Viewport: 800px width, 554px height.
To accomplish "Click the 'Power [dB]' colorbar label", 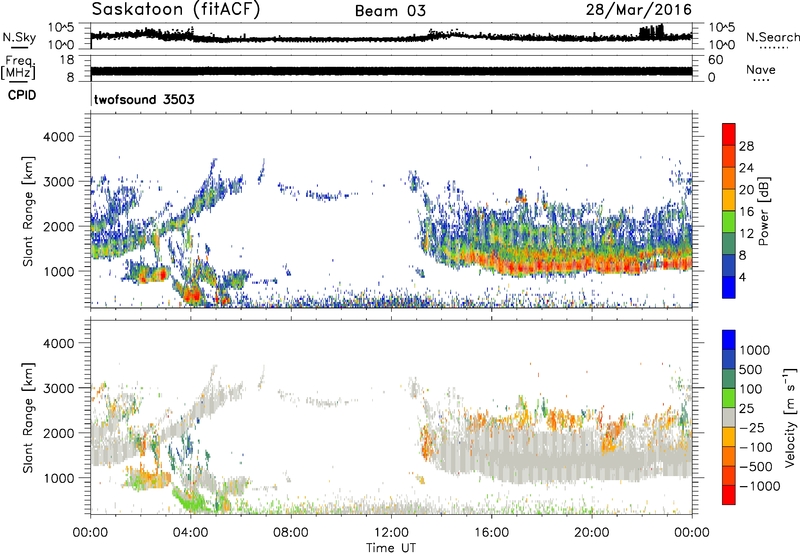I will [x=763, y=211].
